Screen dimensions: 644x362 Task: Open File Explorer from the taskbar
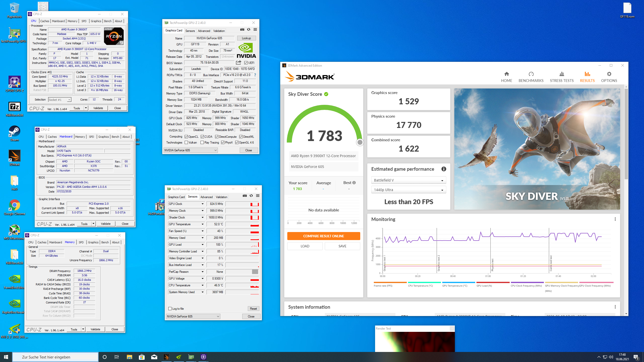[x=129, y=357]
